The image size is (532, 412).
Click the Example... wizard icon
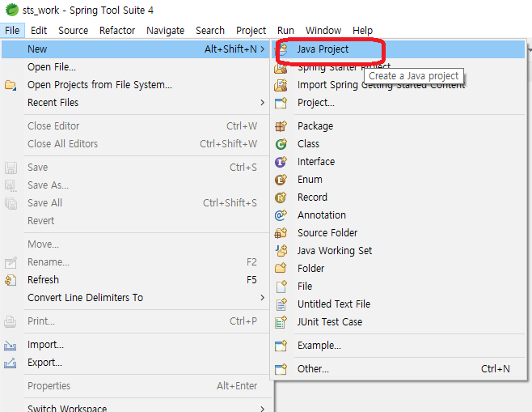click(x=281, y=346)
